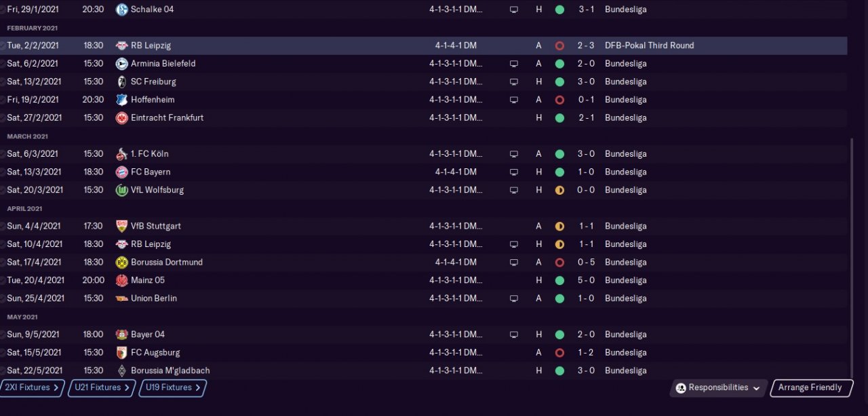
Task: Click the date Sat, 22/5/2021
Action: point(35,371)
